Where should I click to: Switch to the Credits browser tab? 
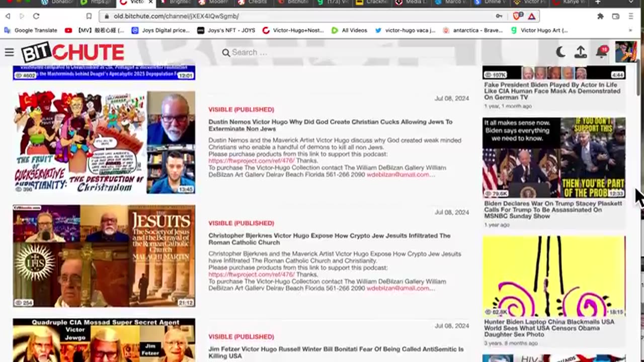(x=253, y=3)
